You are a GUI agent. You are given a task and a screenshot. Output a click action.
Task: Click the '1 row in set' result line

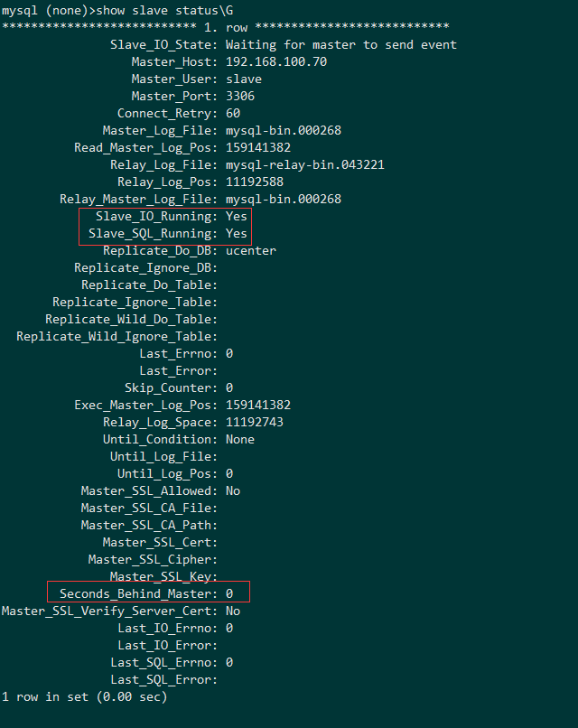(85, 696)
